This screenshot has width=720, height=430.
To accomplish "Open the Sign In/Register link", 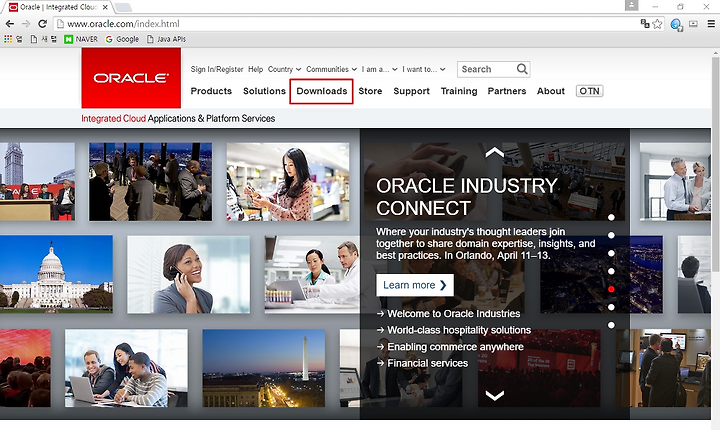I will pos(217,69).
